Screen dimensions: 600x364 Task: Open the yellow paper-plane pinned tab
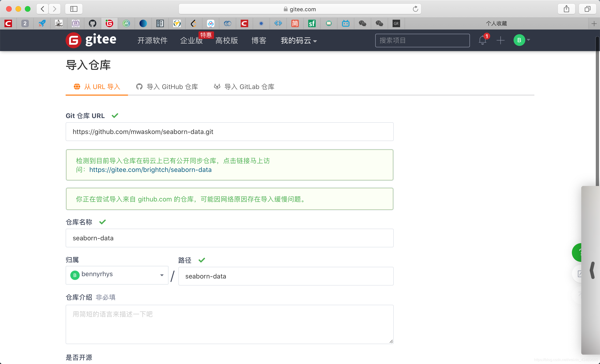[x=177, y=23]
